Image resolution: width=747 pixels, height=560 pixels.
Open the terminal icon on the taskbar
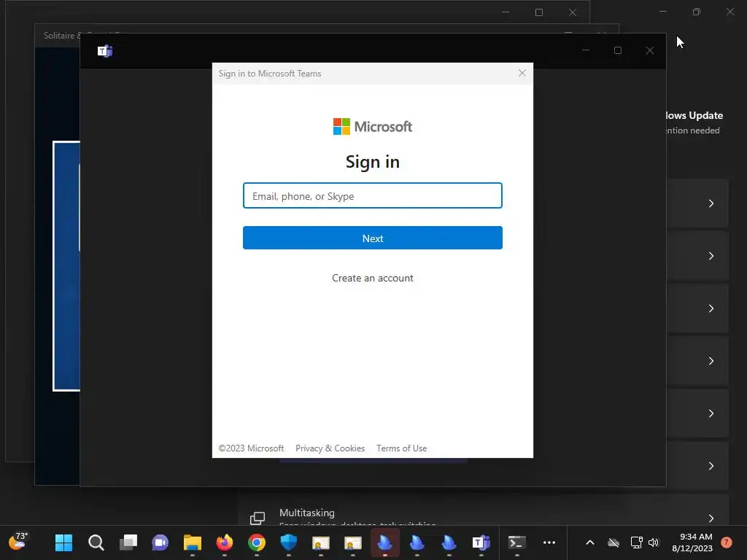[517, 542]
